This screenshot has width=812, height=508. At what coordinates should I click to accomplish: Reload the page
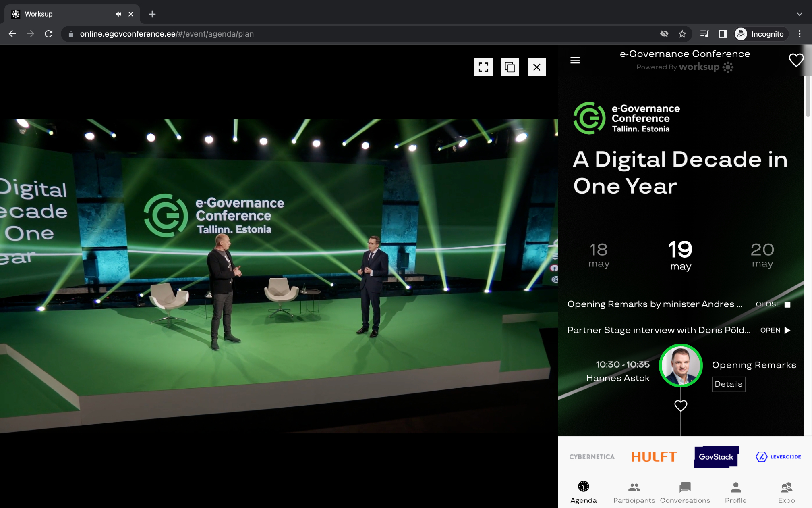point(49,34)
